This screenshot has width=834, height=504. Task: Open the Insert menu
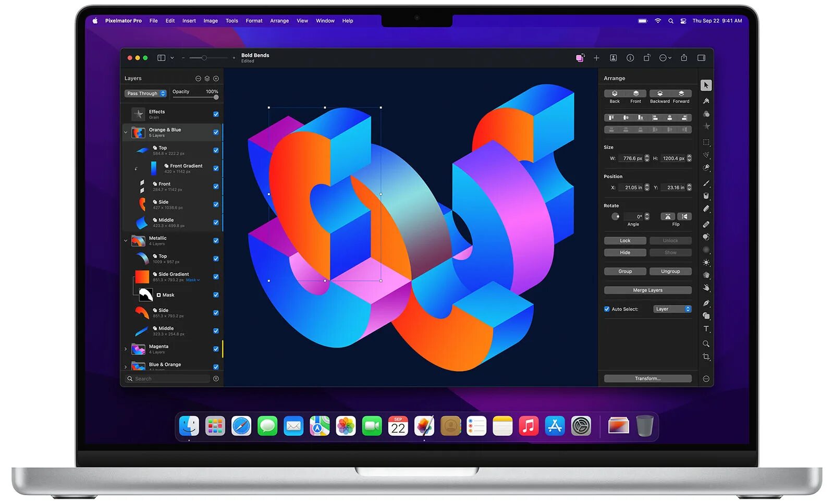point(189,21)
